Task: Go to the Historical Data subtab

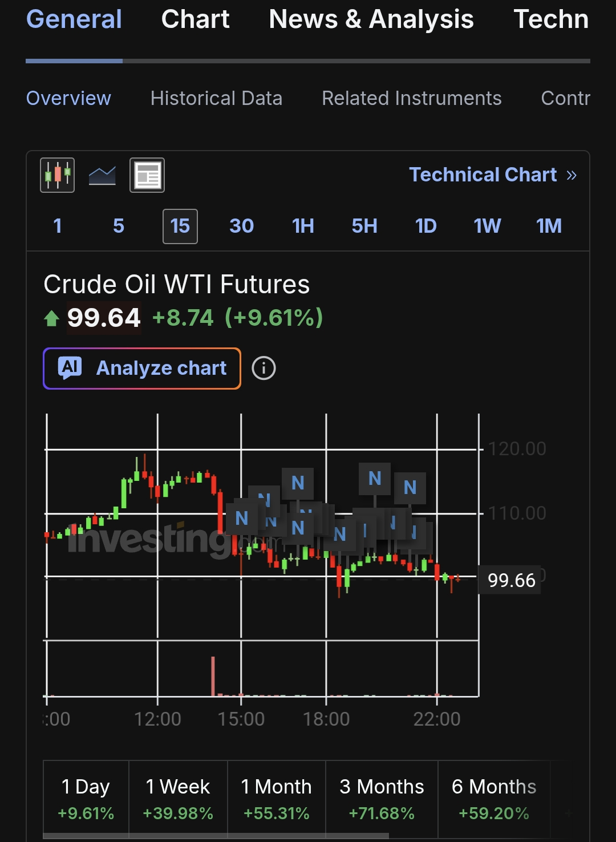Action: click(216, 98)
